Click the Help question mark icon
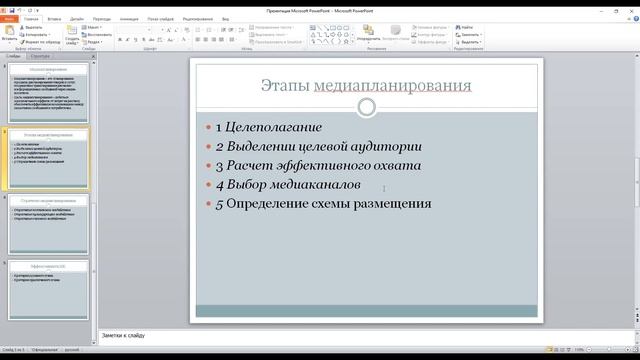Screen dimensions: 640x360 [636, 19]
